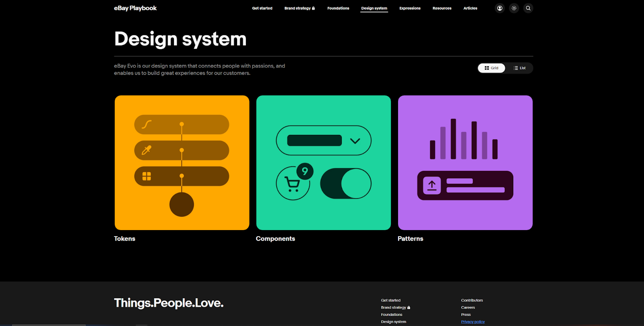The height and width of the screenshot is (326, 644).
Task: Click the Design system page heading
Action: pyautogui.click(x=180, y=39)
